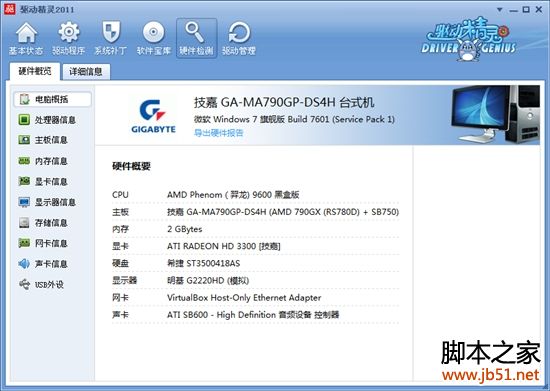Image resolution: width=550 pixels, height=391 pixels.
Task: Click the 网卡信息 network card icon
Action: click(x=24, y=243)
